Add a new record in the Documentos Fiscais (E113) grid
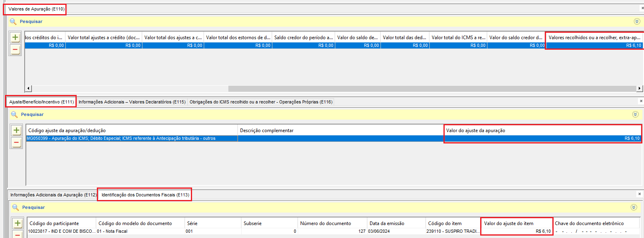Image resolution: width=644 pixels, height=238 pixels. click(x=18, y=223)
